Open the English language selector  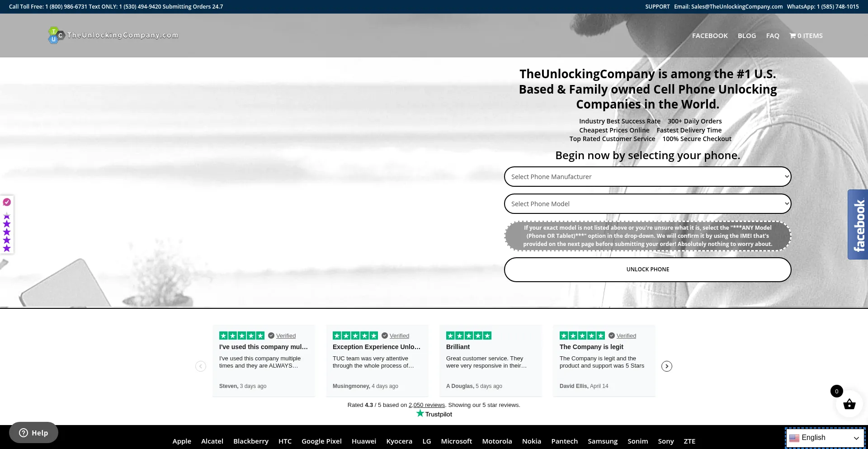pos(825,438)
